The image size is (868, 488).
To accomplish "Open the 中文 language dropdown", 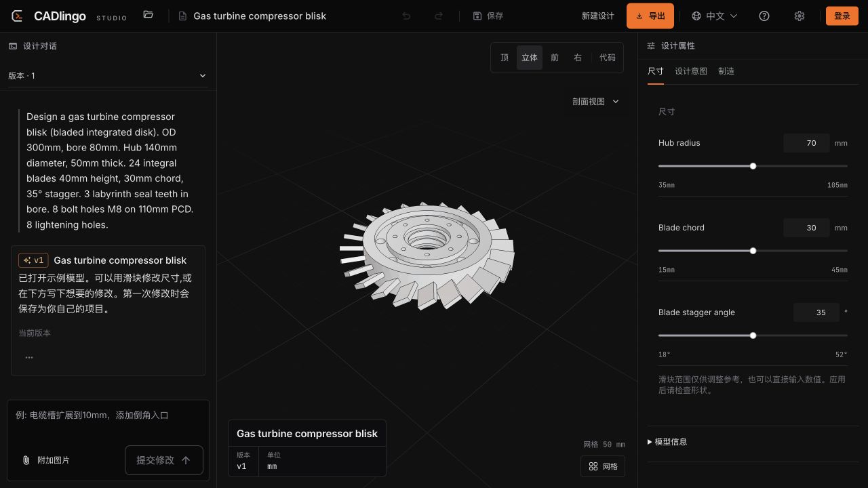I will (x=714, y=16).
